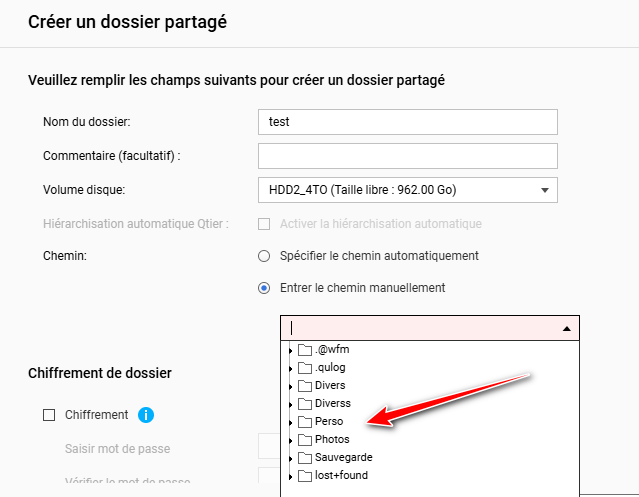Expand the Perso folder tree node
Image resolution: width=639 pixels, height=497 pixels.
(290, 422)
